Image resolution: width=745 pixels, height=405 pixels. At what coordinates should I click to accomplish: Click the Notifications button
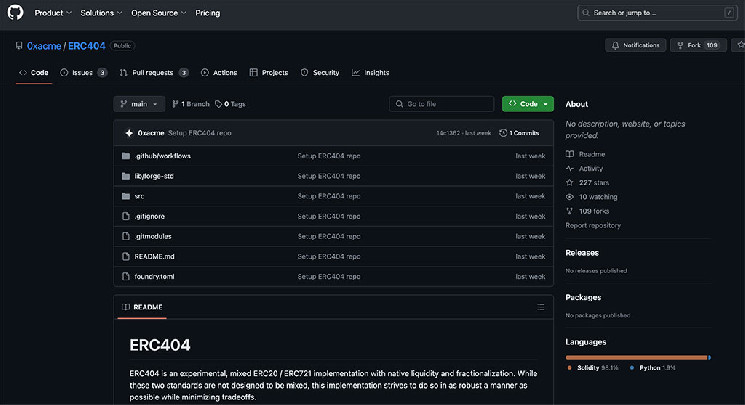pyautogui.click(x=635, y=45)
